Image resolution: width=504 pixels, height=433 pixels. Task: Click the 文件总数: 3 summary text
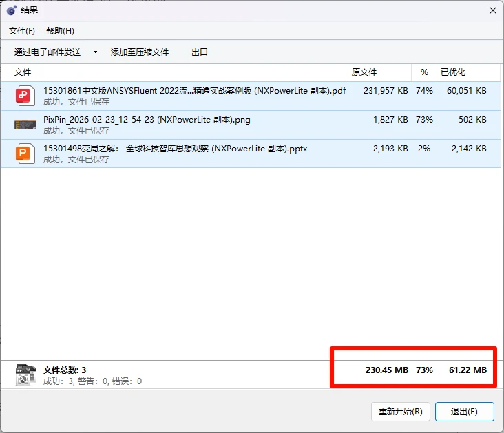point(65,370)
